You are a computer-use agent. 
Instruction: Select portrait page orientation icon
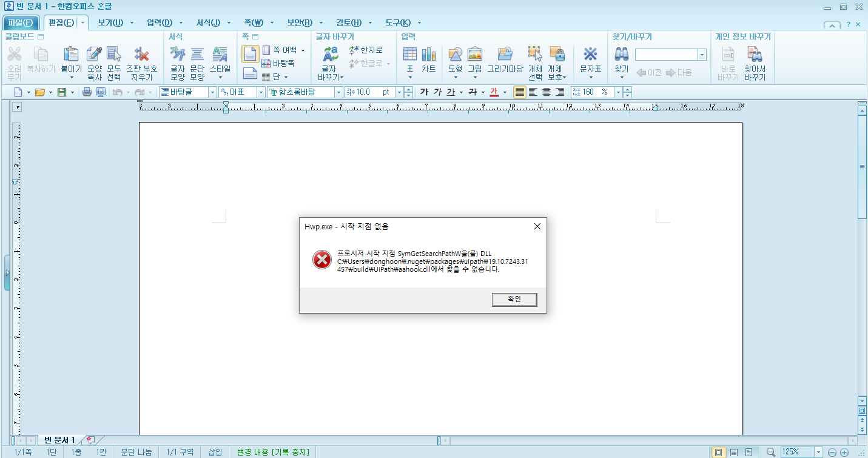[251, 54]
